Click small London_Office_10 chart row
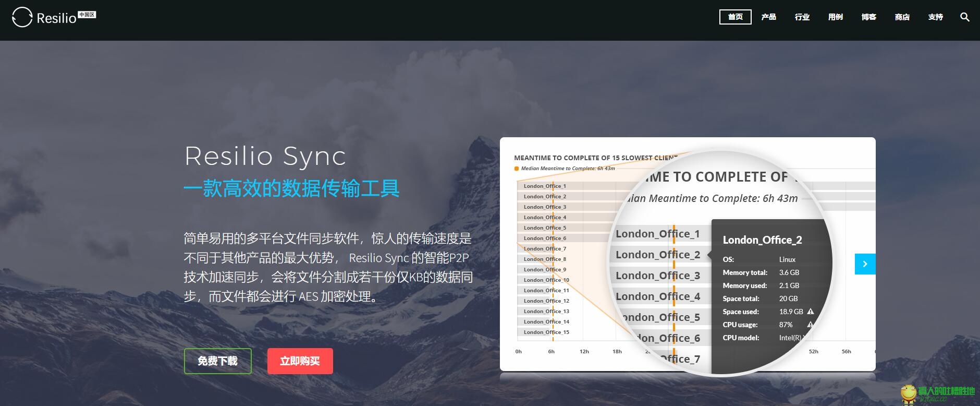980x406 pixels. (x=546, y=280)
